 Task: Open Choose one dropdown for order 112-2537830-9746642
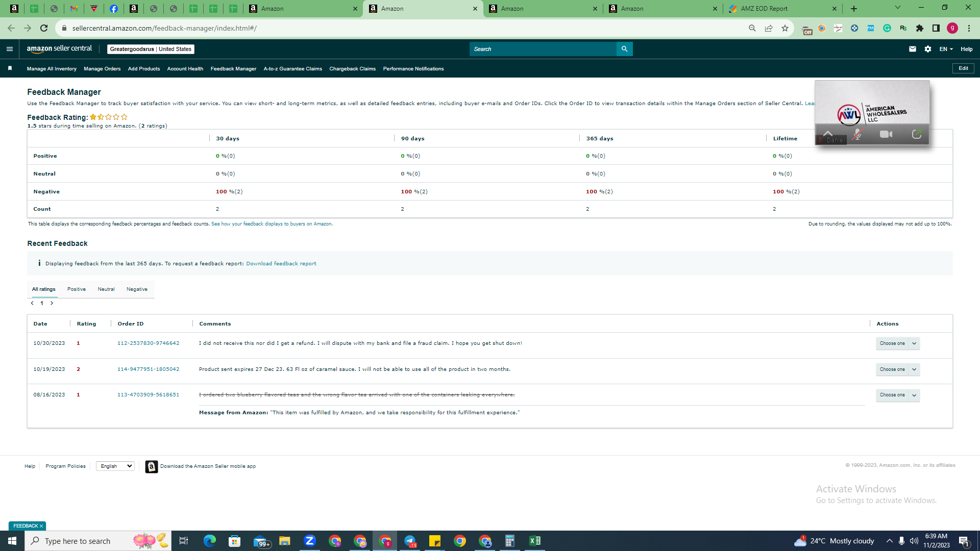tap(898, 343)
